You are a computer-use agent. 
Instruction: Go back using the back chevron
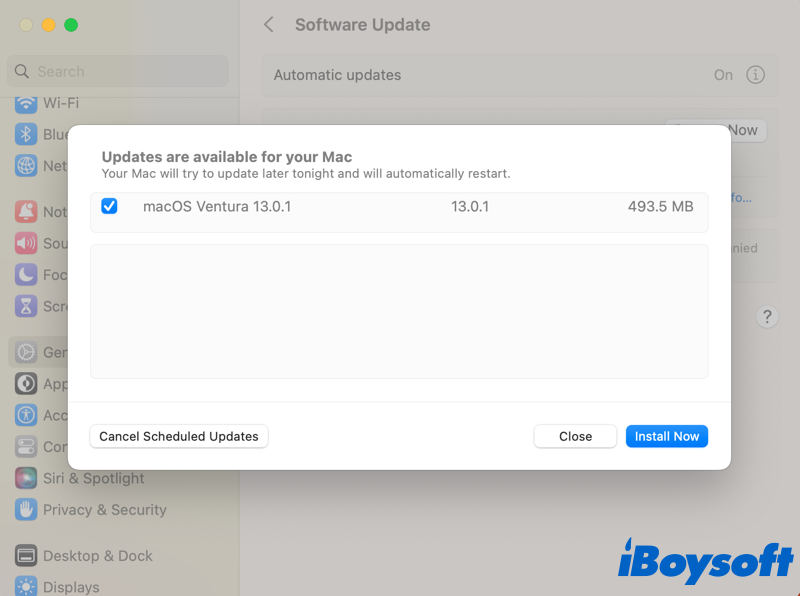click(269, 25)
